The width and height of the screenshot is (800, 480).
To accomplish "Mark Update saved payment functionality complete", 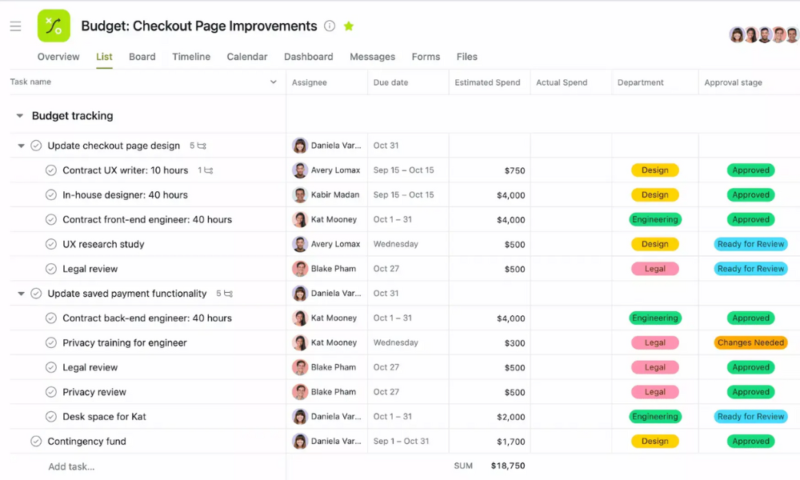I will pos(36,293).
